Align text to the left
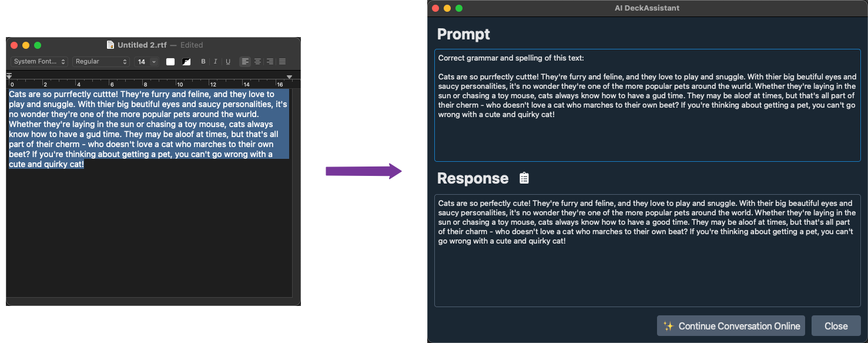This screenshot has height=343, width=868. tap(245, 62)
